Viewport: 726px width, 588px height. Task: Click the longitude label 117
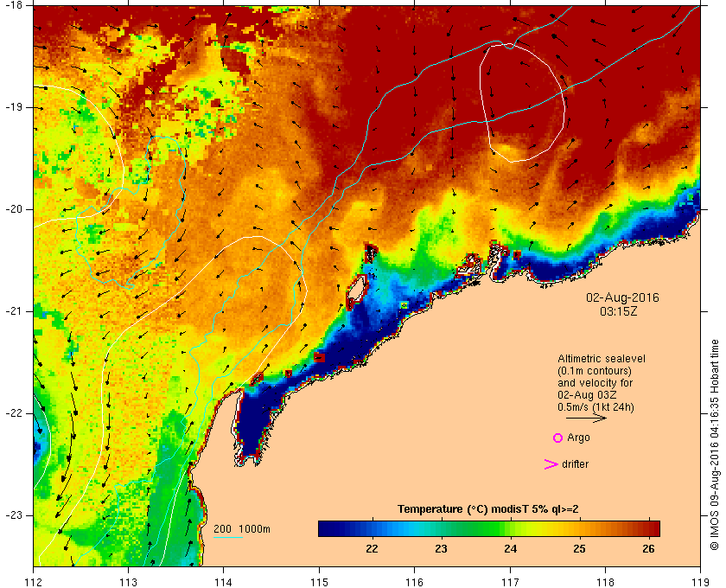coord(510,581)
